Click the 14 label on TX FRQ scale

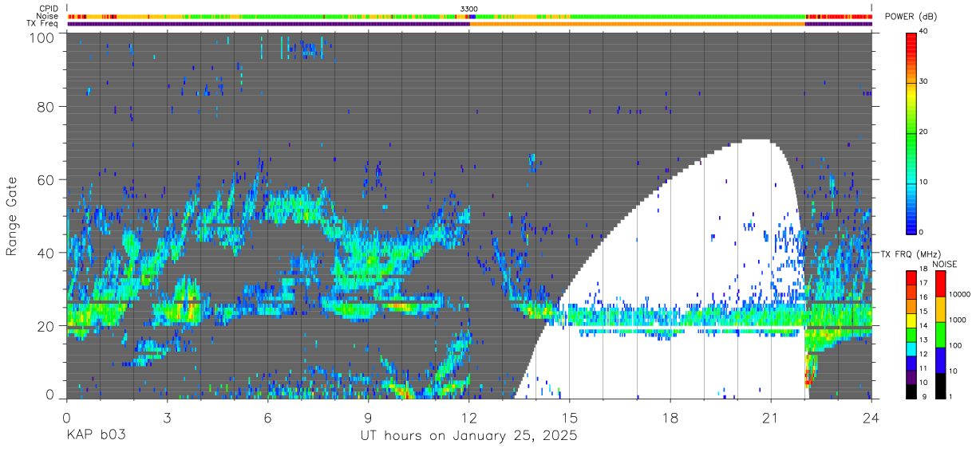(x=924, y=325)
